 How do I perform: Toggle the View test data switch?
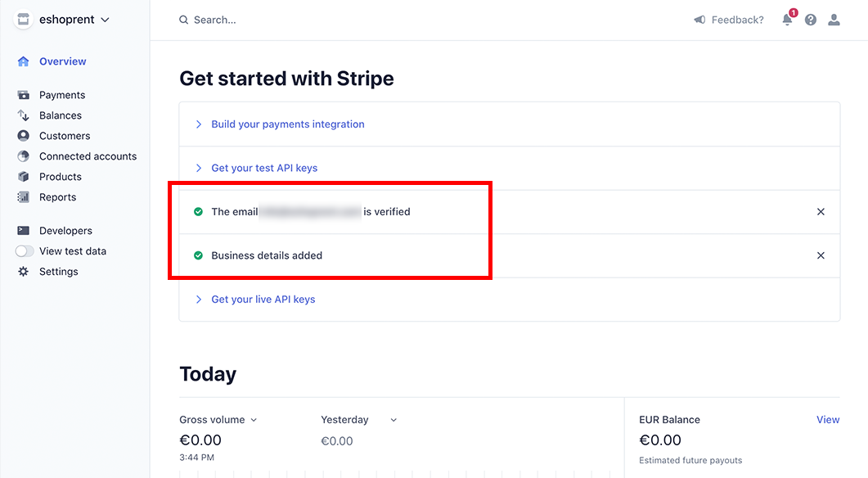pyautogui.click(x=25, y=251)
